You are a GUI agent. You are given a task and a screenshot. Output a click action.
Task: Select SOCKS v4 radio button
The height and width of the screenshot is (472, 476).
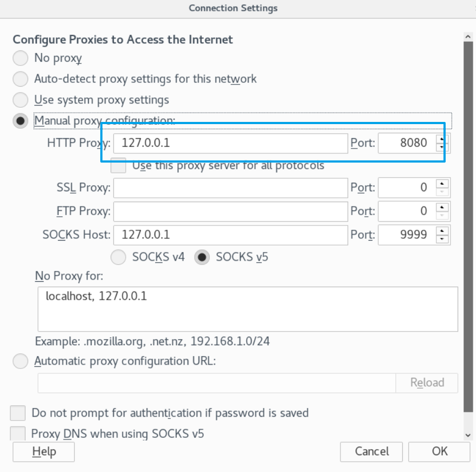point(118,257)
